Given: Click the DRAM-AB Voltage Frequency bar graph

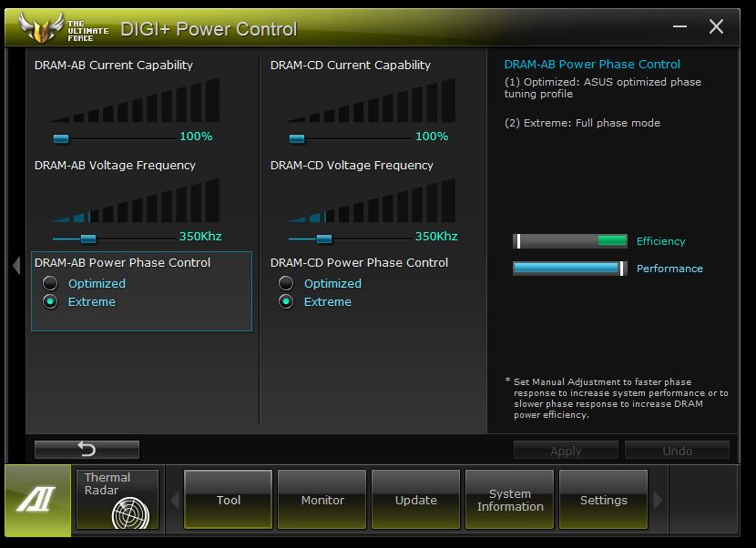Looking at the screenshot, I should 134,200.
